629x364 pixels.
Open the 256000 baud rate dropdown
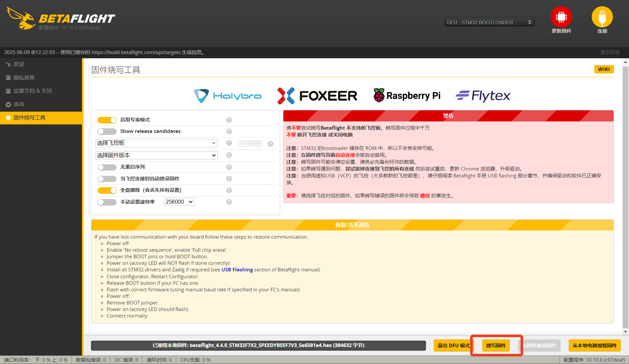point(179,202)
